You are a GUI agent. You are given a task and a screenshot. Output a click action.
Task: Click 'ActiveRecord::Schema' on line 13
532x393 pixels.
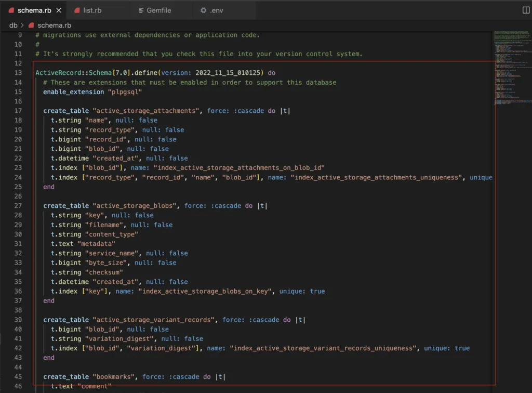tap(74, 73)
